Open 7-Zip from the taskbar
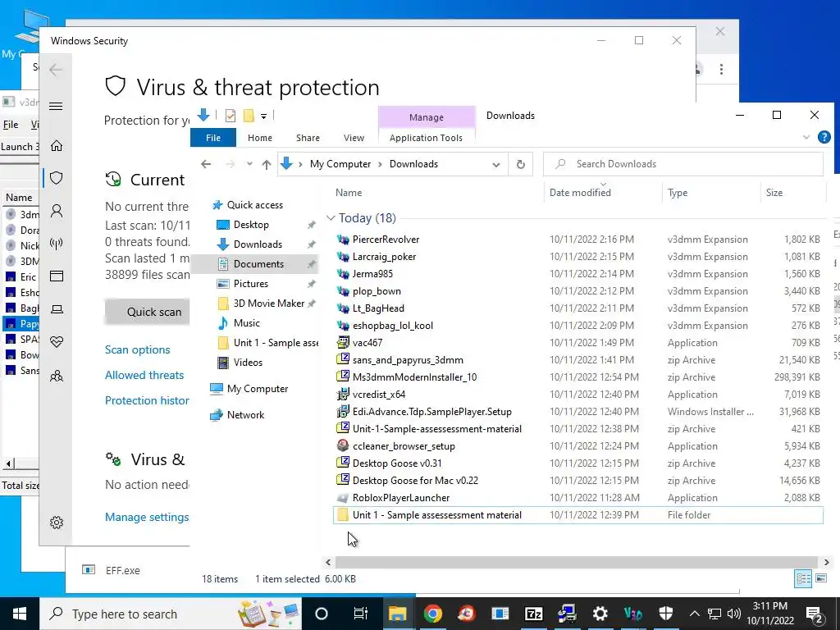The width and height of the screenshot is (840, 630). click(533, 614)
